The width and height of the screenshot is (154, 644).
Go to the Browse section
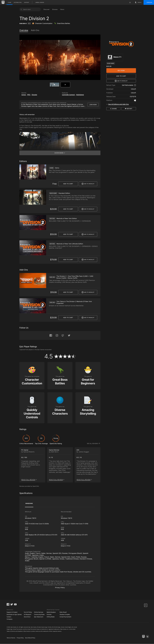tap(55, 10)
